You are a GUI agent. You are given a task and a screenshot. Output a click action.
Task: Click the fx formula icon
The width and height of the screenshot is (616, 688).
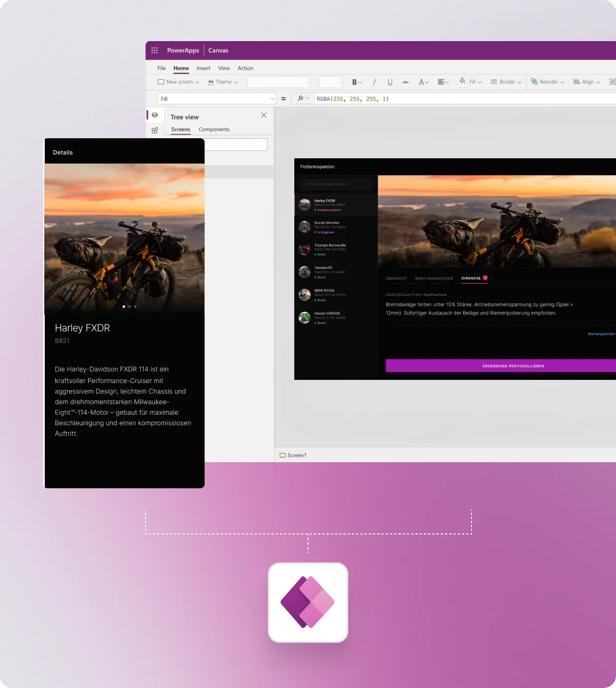pyautogui.click(x=301, y=98)
